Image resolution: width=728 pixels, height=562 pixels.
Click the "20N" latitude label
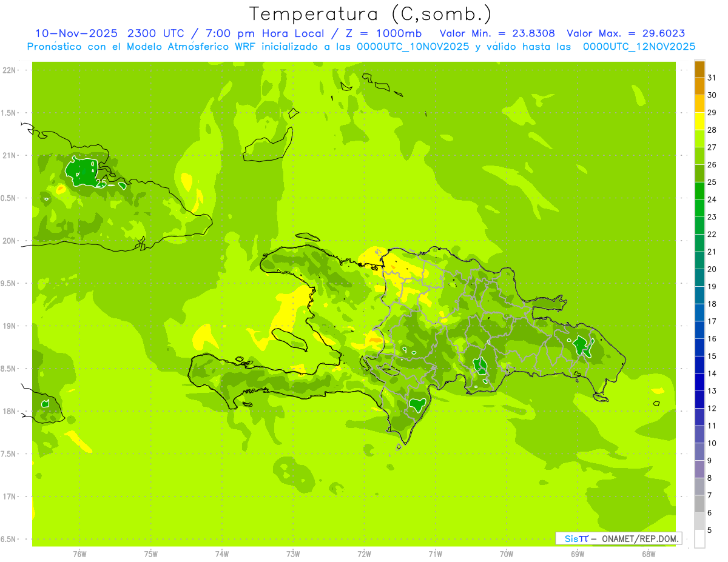click(x=9, y=241)
